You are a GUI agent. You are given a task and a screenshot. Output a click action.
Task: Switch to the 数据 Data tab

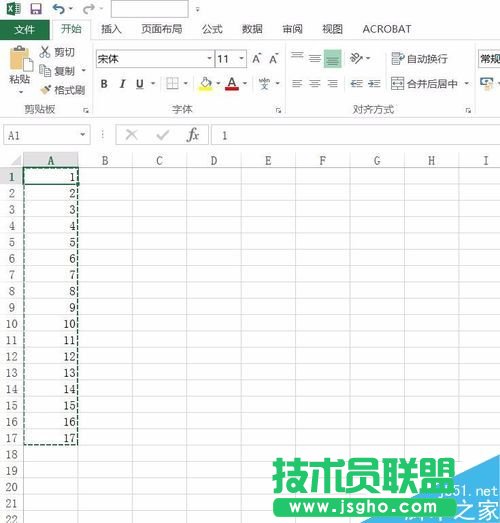pos(252,29)
